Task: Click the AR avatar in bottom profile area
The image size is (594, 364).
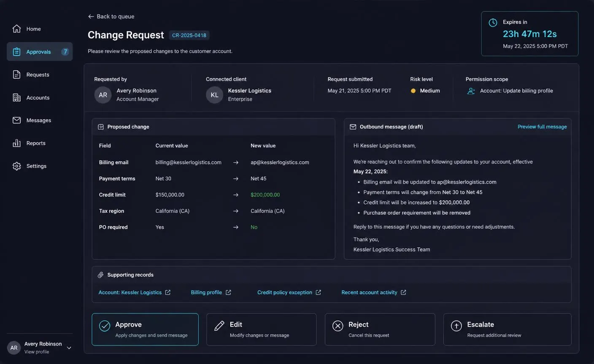Action: (14, 348)
